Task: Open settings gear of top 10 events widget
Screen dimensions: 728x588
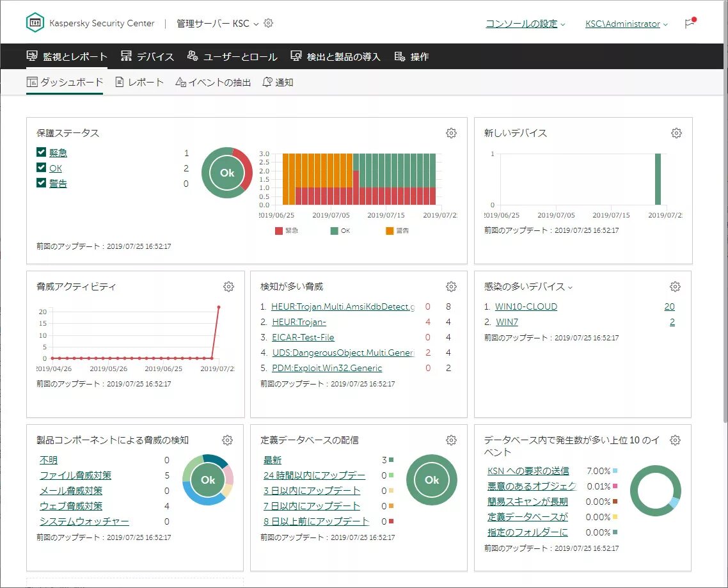Action: tap(675, 440)
